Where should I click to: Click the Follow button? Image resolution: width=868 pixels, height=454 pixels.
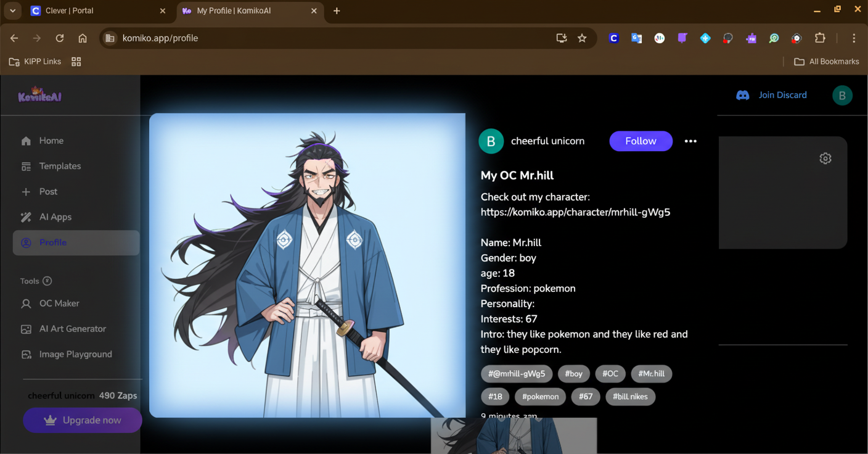click(x=641, y=141)
